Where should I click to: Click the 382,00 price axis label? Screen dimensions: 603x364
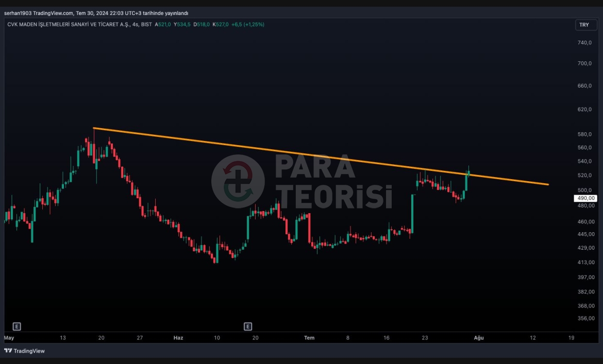586,292
